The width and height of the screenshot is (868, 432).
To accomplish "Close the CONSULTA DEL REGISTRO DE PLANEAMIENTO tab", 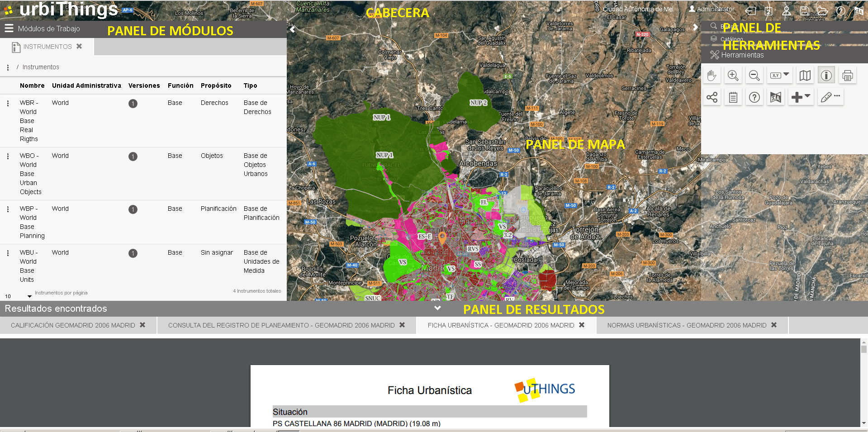I will (402, 325).
